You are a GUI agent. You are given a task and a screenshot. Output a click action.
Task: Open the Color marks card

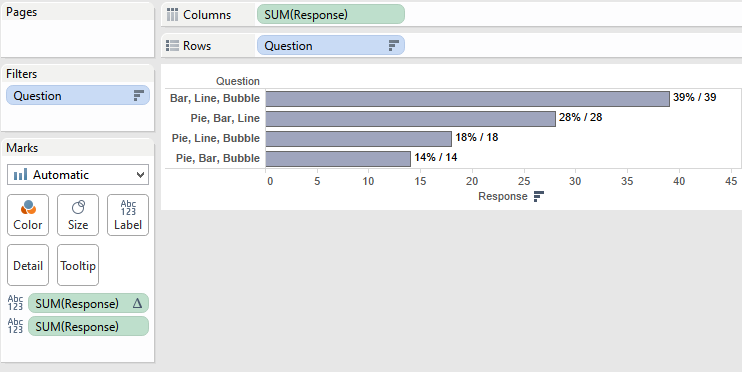[28, 215]
